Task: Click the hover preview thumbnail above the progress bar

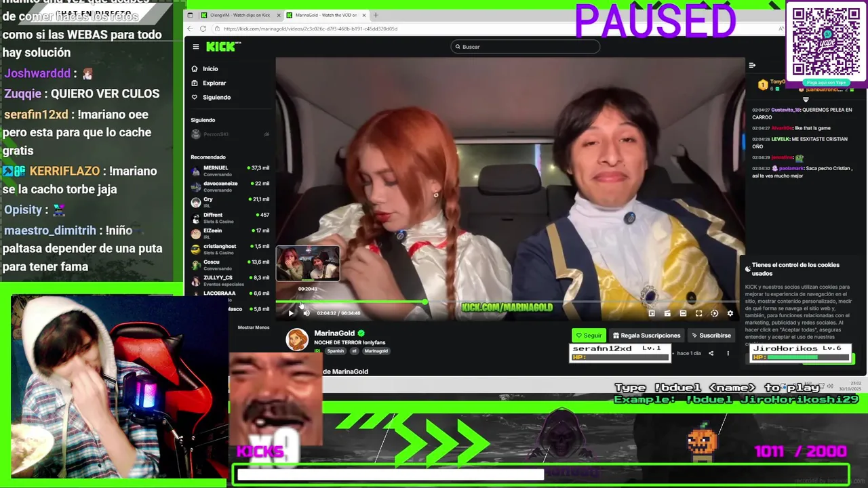Action: (x=308, y=263)
